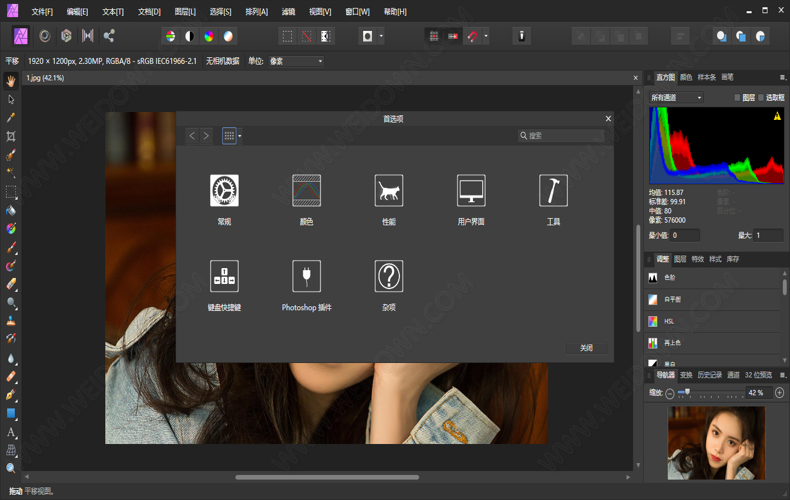790x500 pixels.
Task: Toggle the Quick Mask toolbar button
Action: (367, 36)
